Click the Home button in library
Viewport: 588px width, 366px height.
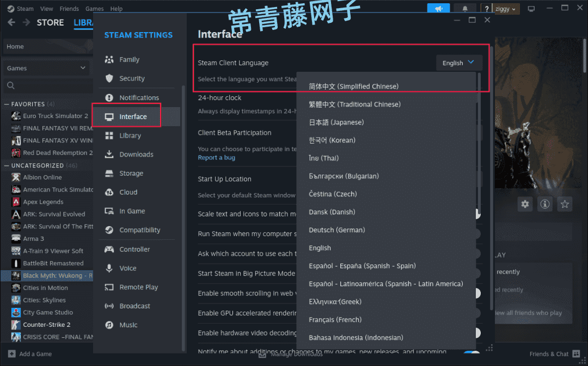coord(47,46)
